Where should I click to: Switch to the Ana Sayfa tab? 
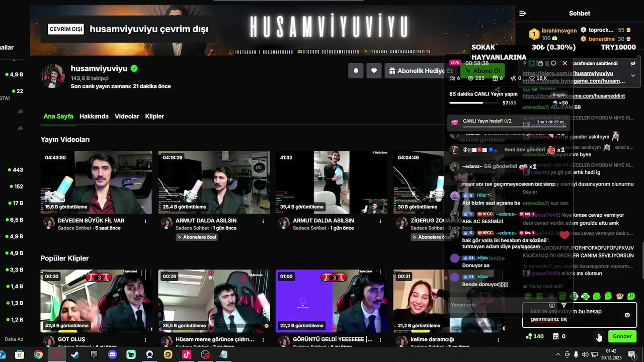[x=58, y=116]
